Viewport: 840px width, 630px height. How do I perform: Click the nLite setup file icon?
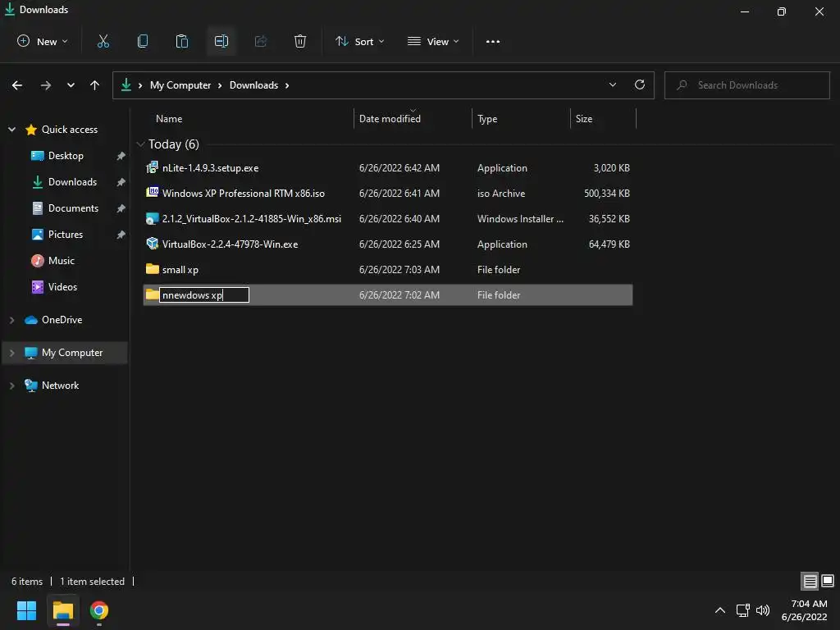pos(152,167)
